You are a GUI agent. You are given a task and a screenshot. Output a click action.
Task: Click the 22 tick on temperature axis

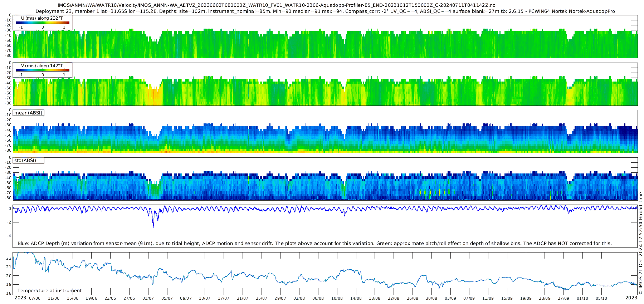tap(9, 258)
